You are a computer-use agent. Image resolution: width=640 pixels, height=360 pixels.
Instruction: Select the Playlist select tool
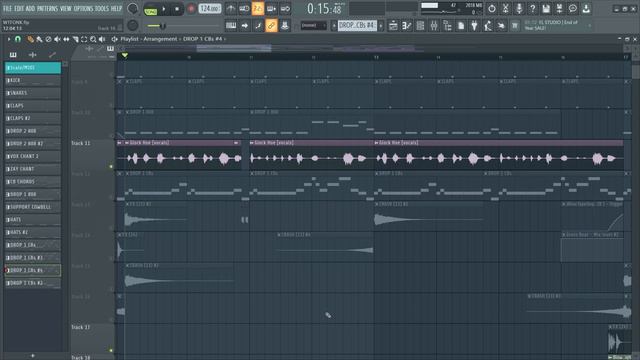point(84,39)
